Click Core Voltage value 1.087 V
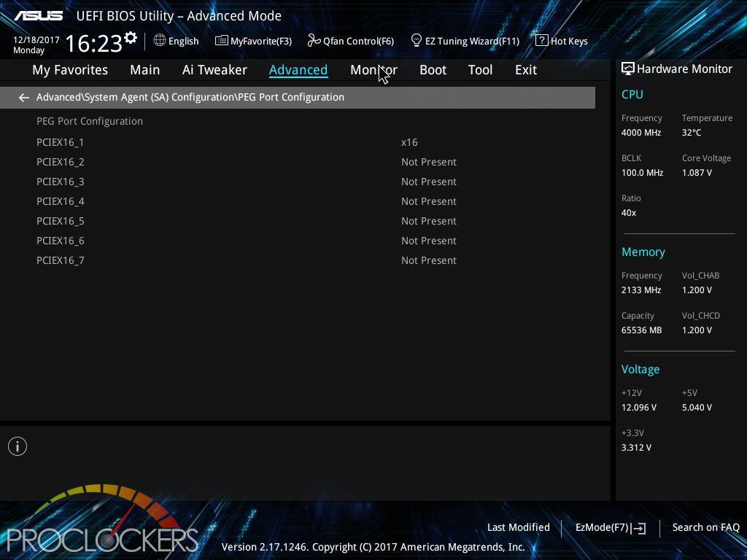This screenshot has height=560, width=747. [x=697, y=173]
